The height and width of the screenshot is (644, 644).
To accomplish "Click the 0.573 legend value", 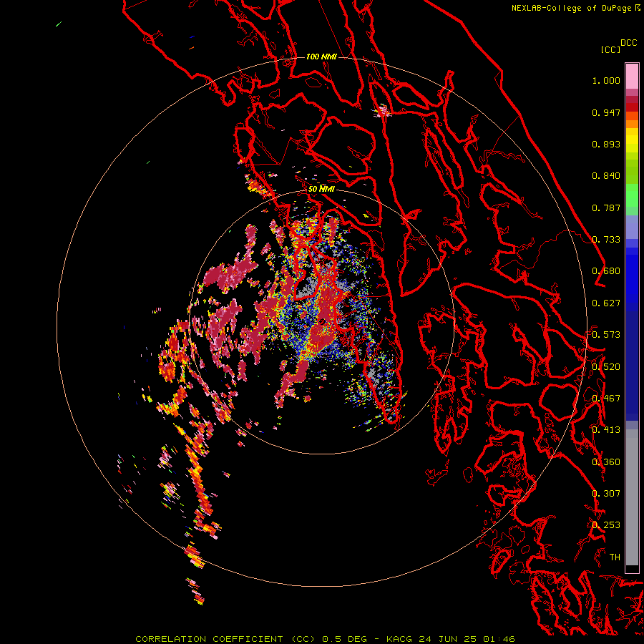I will coord(606,335).
